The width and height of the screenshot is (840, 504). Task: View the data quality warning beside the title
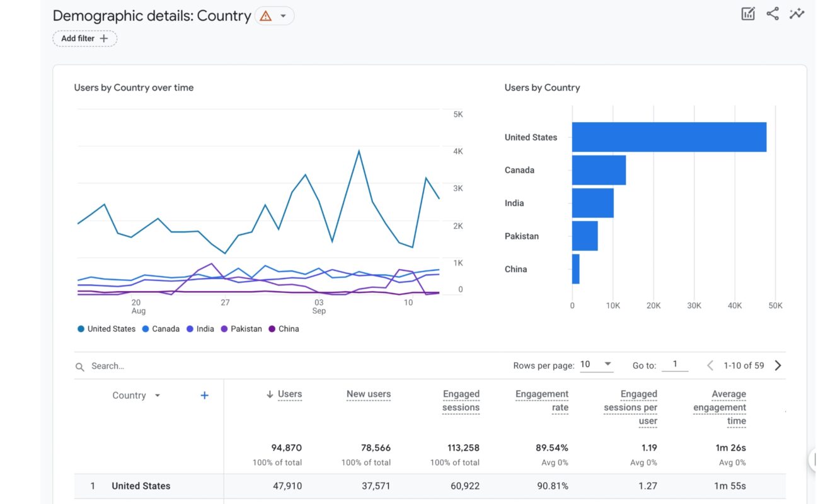pyautogui.click(x=264, y=15)
